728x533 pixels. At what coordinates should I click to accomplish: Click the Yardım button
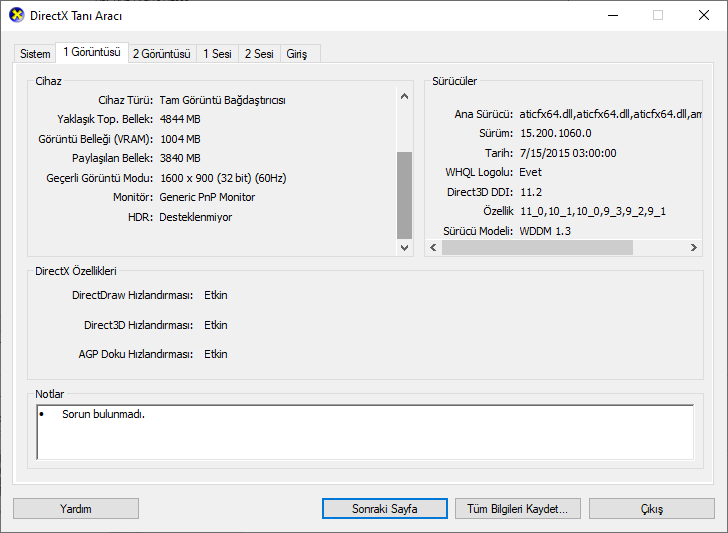pyautogui.click(x=76, y=509)
